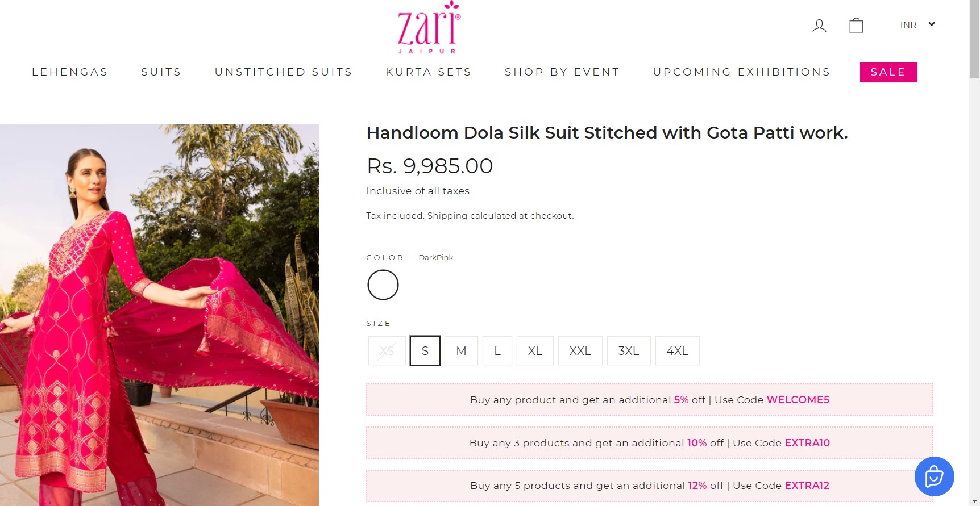This screenshot has width=980, height=506.
Task: View Upcoming Exhibitions page
Action: click(742, 72)
